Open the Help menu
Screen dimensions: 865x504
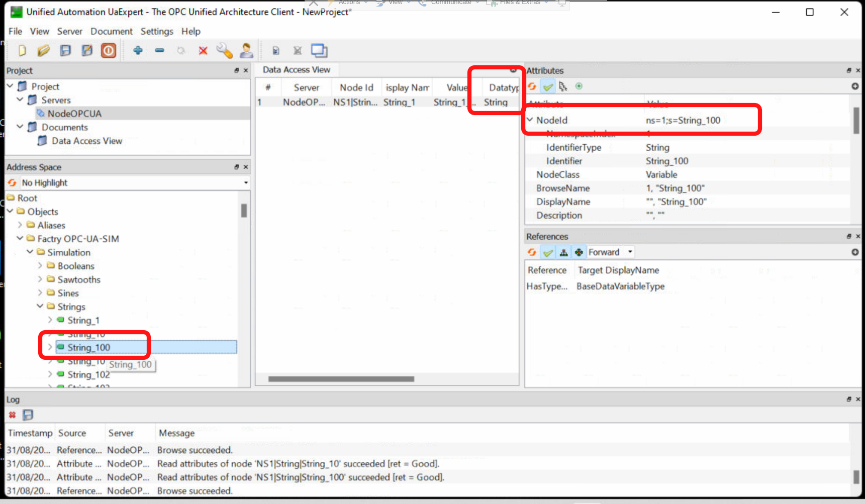click(x=191, y=31)
